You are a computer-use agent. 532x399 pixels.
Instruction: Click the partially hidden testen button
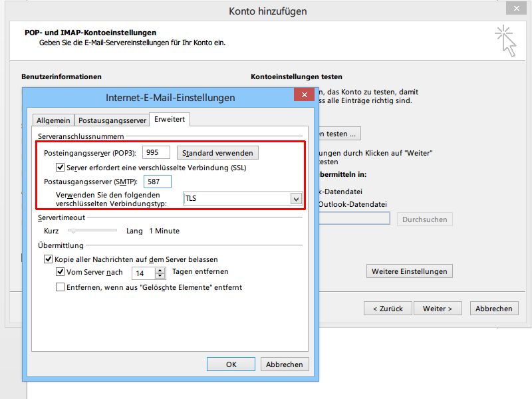(339, 134)
